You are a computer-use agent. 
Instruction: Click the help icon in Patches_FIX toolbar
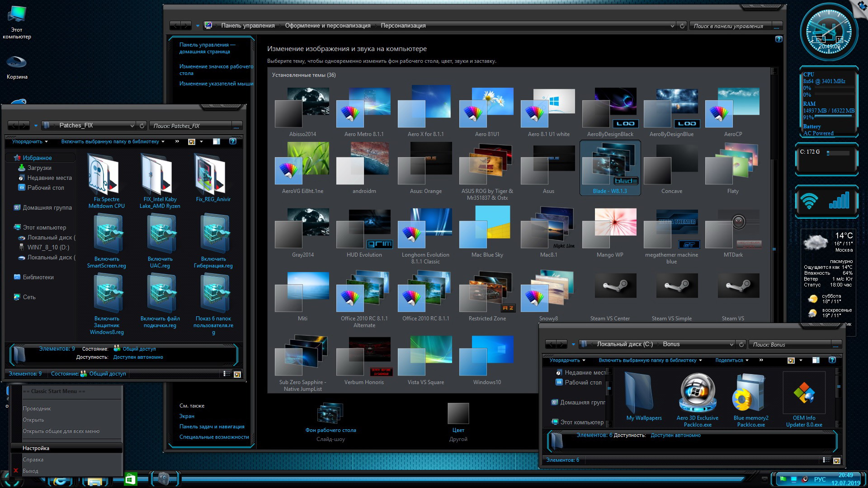pos(233,141)
